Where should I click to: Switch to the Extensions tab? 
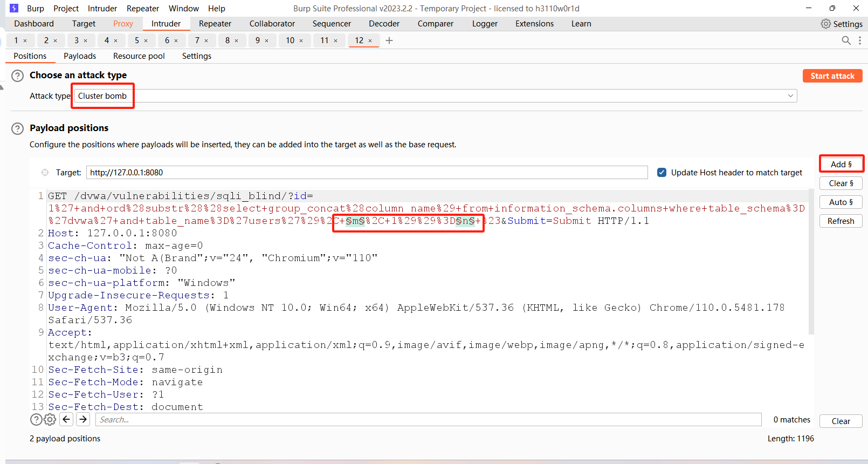point(534,24)
